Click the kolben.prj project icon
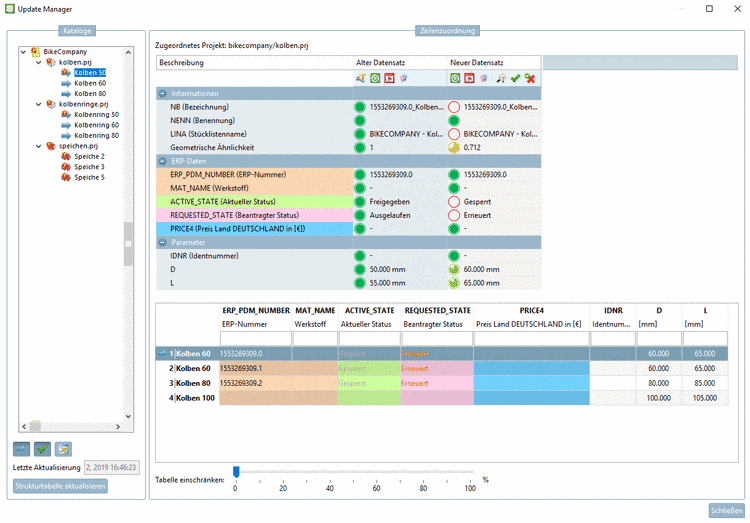The width and height of the screenshot is (750, 523). (x=51, y=62)
